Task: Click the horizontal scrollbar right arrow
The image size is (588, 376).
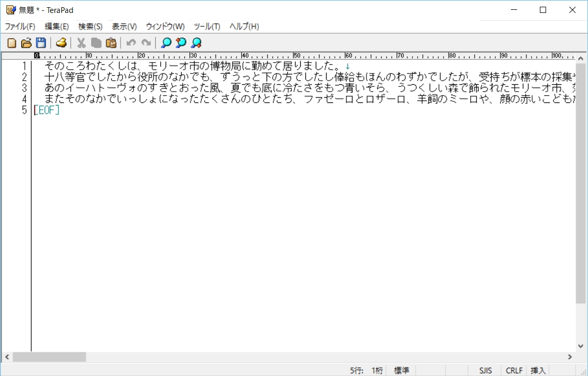Action: point(570,357)
